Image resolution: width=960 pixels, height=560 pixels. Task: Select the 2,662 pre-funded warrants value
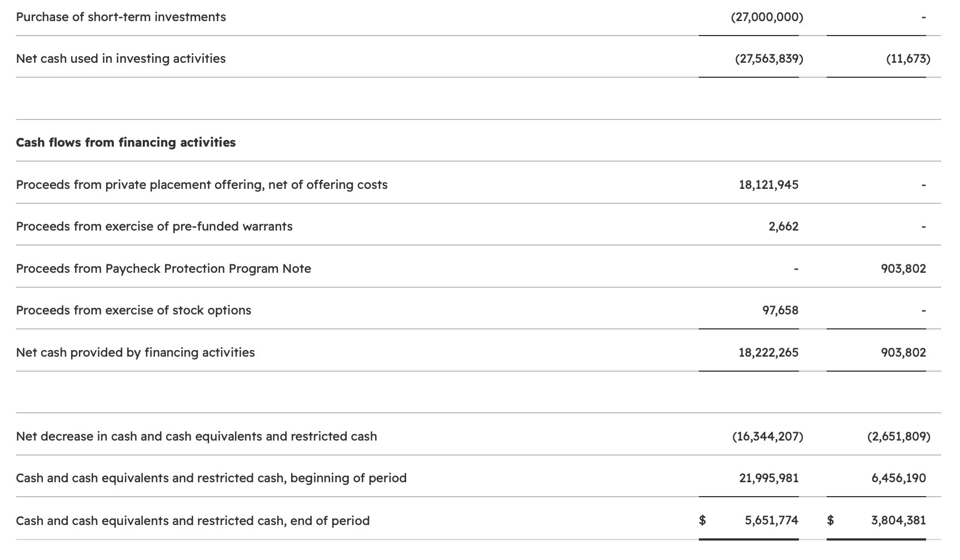point(783,227)
